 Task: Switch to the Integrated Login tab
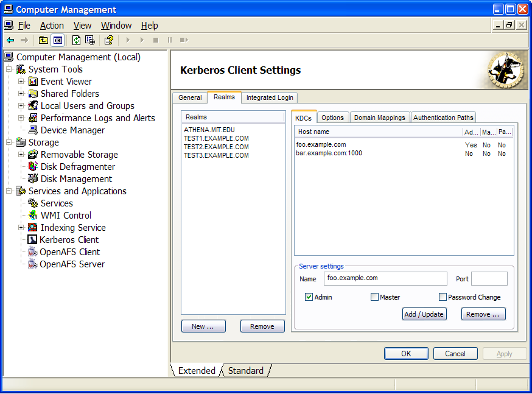[270, 97]
